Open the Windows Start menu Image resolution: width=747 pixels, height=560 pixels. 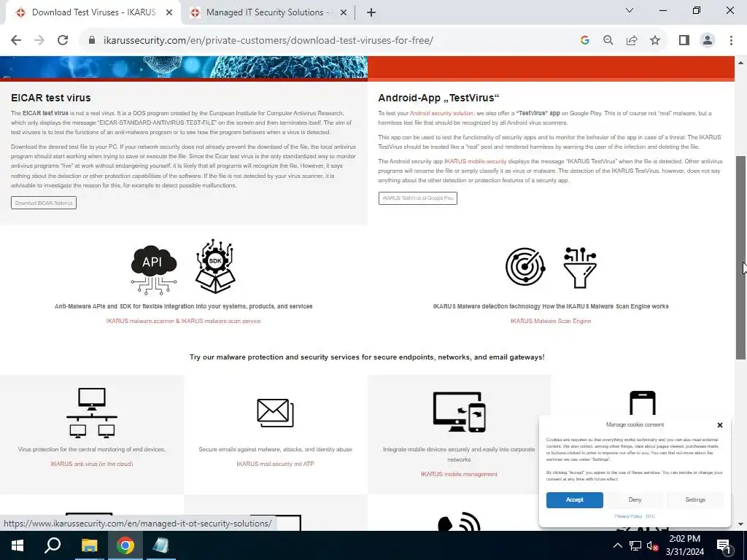click(18, 545)
